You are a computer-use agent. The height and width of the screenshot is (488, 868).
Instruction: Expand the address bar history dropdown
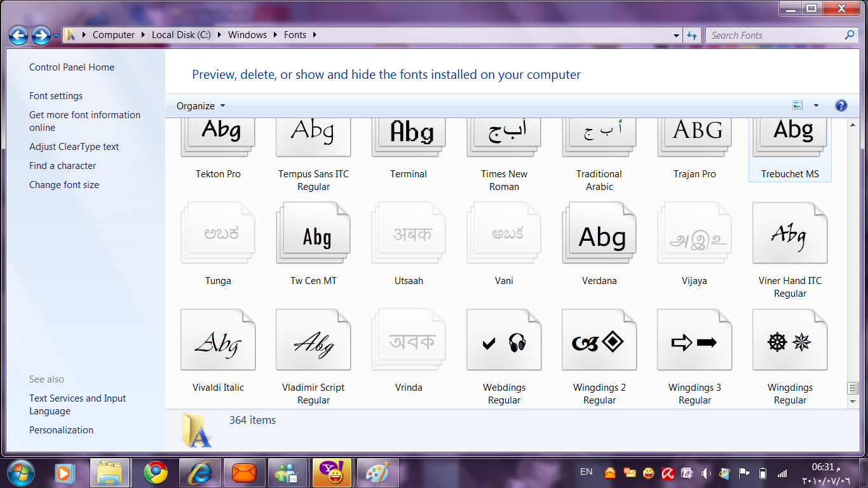[676, 36]
